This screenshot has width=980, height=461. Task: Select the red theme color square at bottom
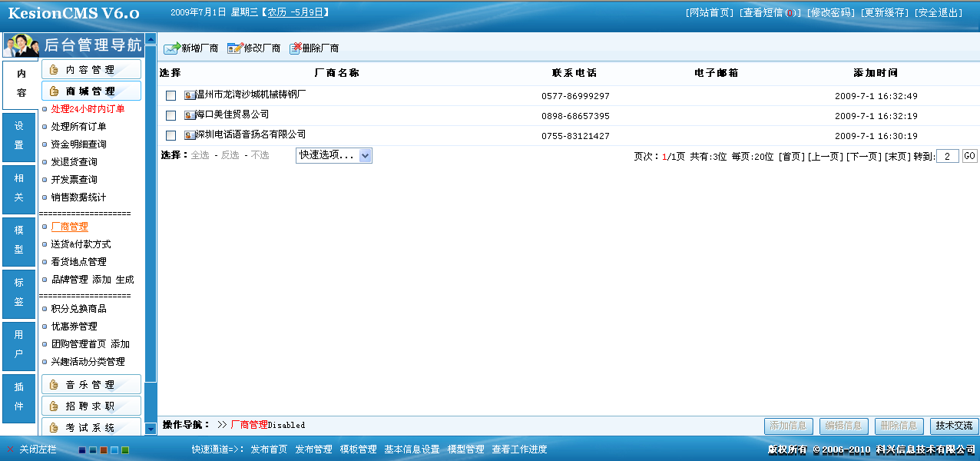(103, 450)
